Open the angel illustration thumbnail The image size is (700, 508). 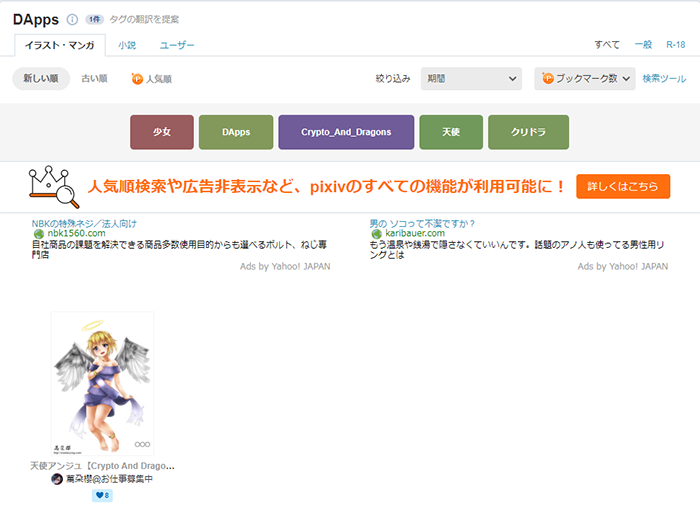[102, 383]
